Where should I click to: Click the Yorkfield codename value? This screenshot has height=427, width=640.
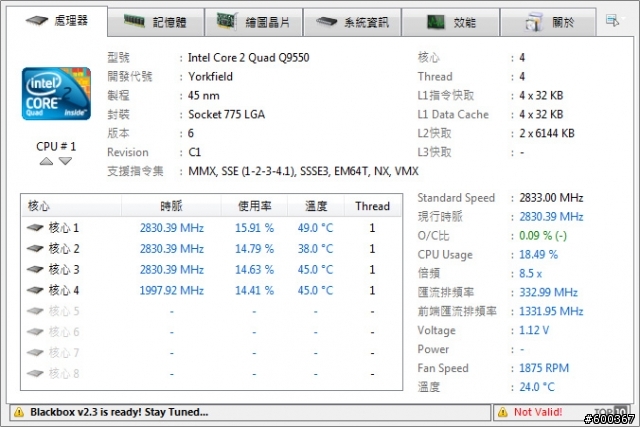coord(211,77)
